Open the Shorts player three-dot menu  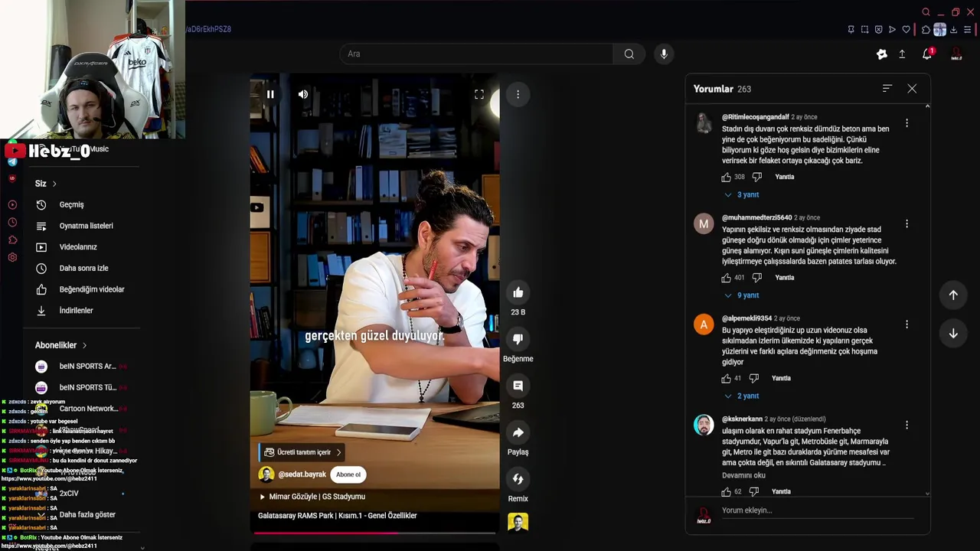click(x=518, y=94)
